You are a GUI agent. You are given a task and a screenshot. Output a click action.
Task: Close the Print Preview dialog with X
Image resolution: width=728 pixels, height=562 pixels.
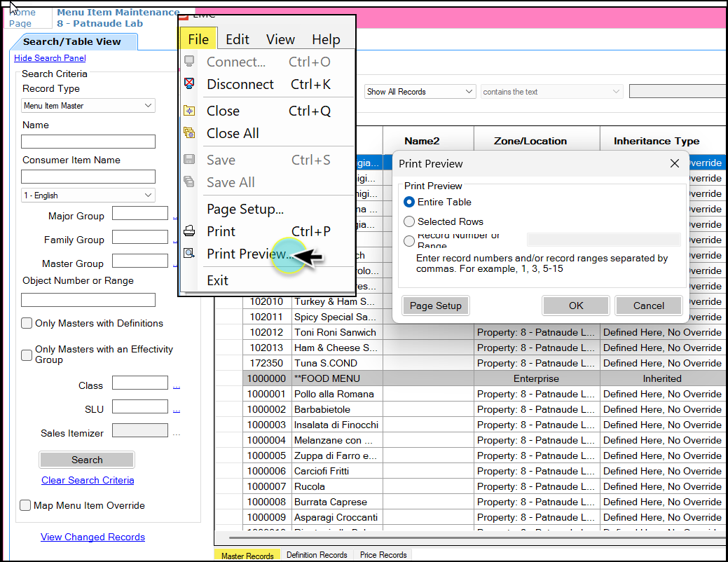coord(675,163)
